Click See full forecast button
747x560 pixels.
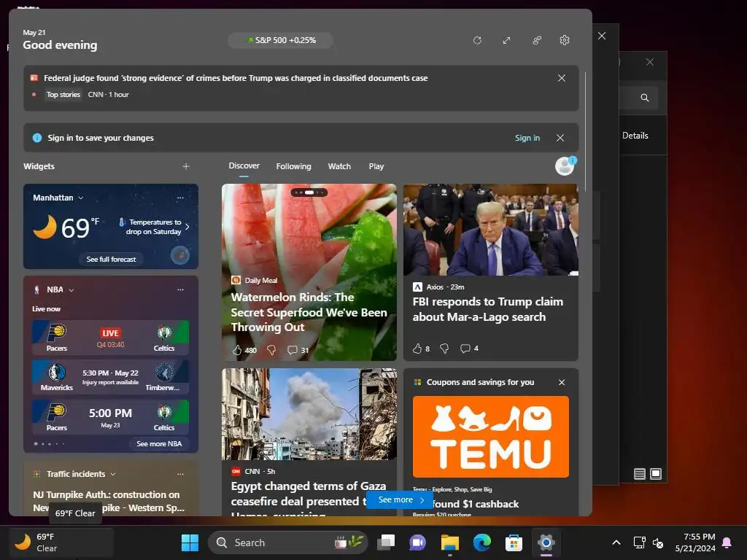tap(111, 259)
